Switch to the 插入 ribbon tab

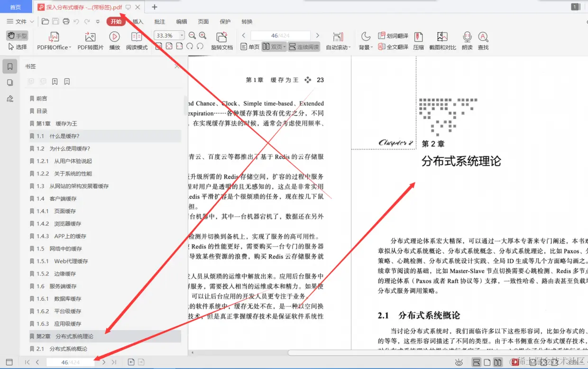pyautogui.click(x=138, y=21)
